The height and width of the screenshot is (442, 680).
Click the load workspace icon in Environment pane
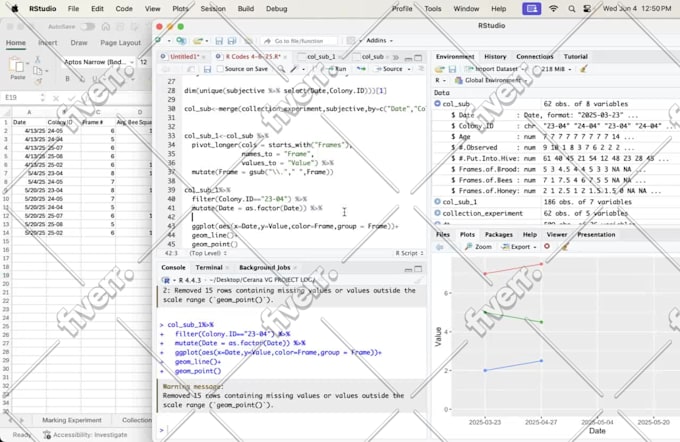pos(440,69)
